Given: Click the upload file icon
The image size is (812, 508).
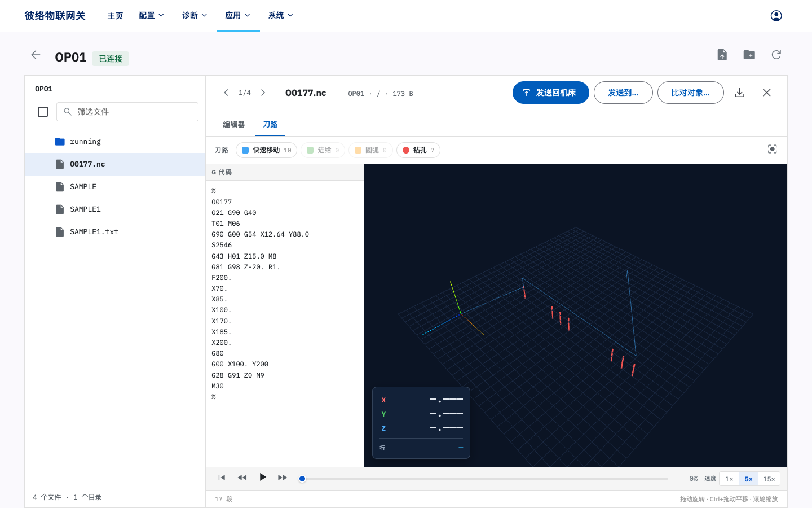Looking at the screenshot, I should pos(722,55).
